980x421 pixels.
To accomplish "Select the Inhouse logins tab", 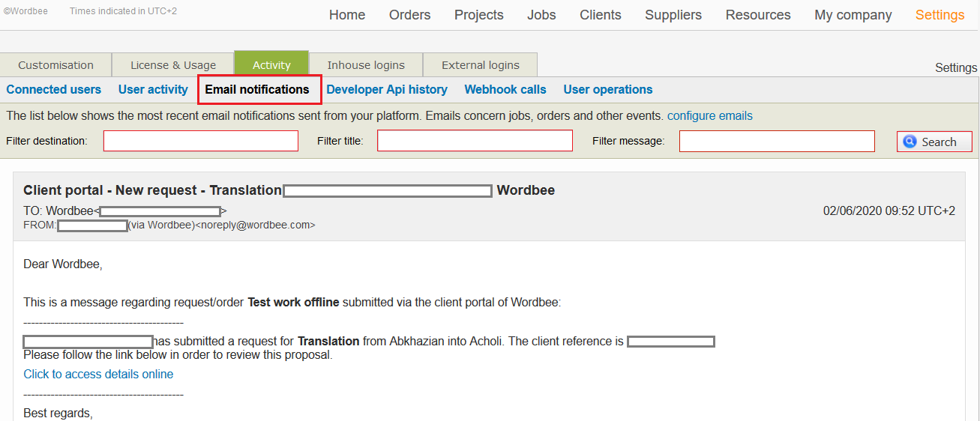I will point(366,65).
